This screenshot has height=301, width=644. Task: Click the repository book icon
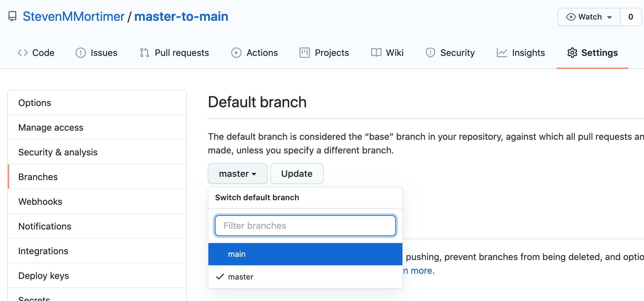[x=12, y=16]
